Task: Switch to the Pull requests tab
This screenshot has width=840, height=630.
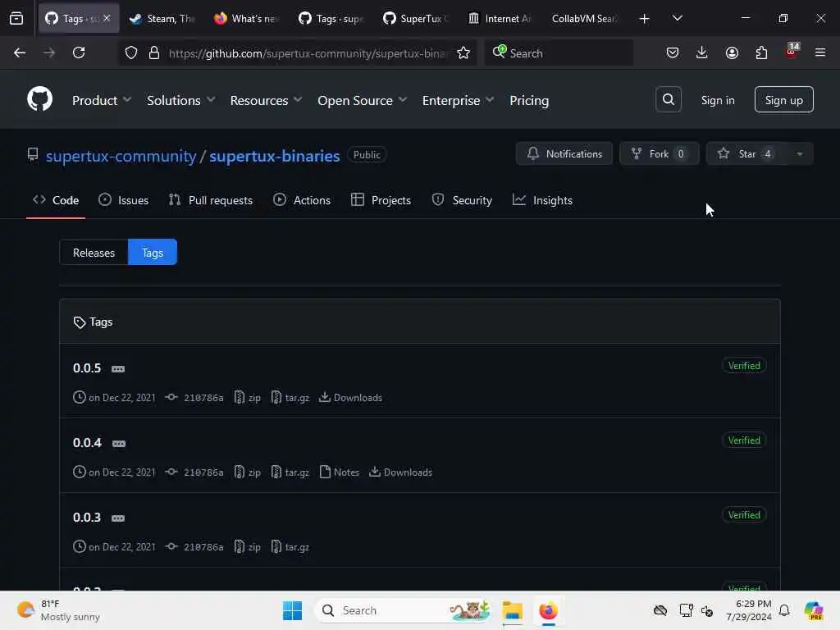Action: tap(210, 200)
